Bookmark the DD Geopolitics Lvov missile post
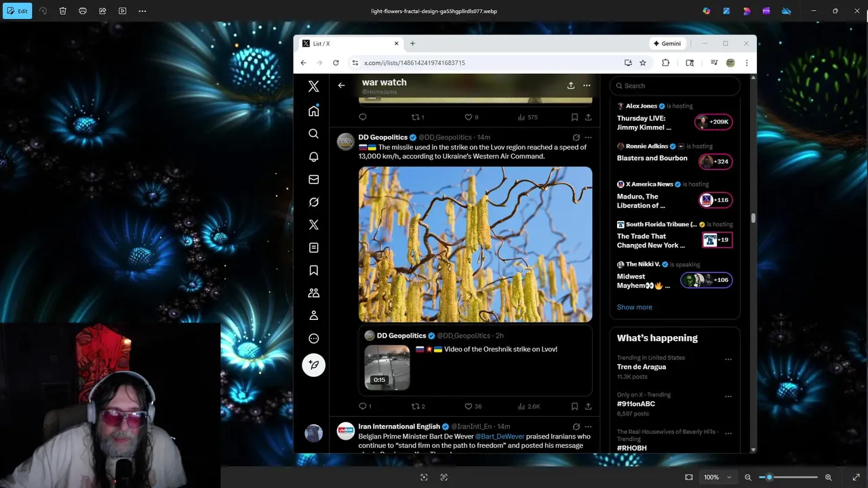The height and width of the screenshot is (488, 868). [574, 406]
